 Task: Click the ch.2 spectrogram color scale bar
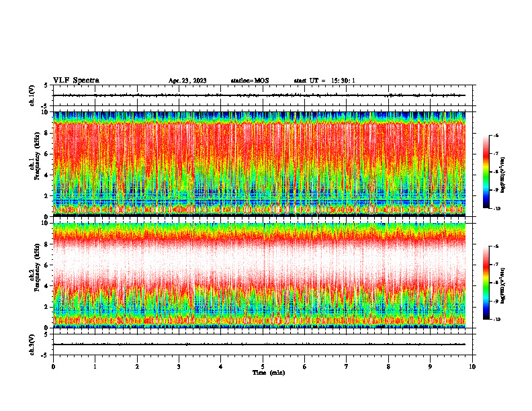(x=486, y=283)
